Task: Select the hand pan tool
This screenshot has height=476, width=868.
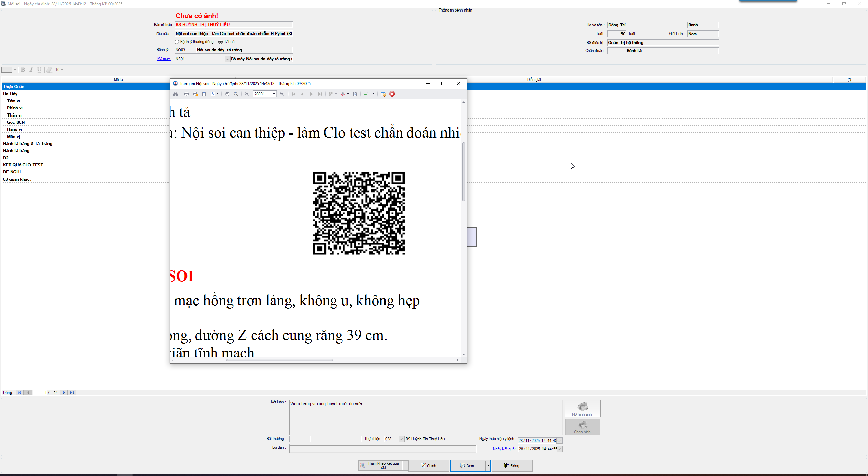Action: 227,94
